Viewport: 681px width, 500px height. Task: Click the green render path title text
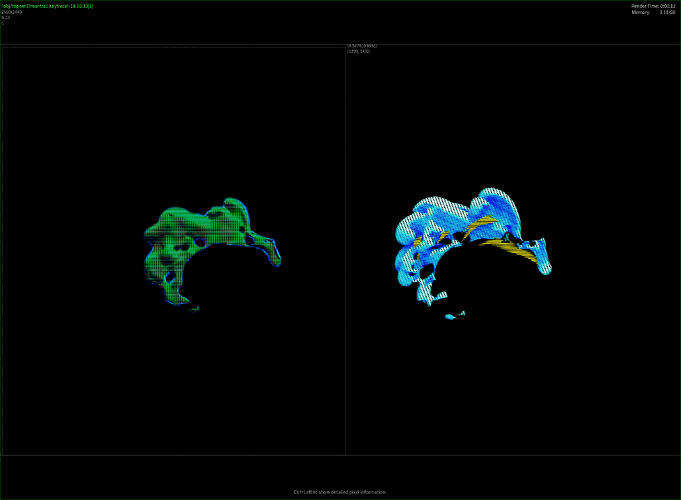pos(47,6)
